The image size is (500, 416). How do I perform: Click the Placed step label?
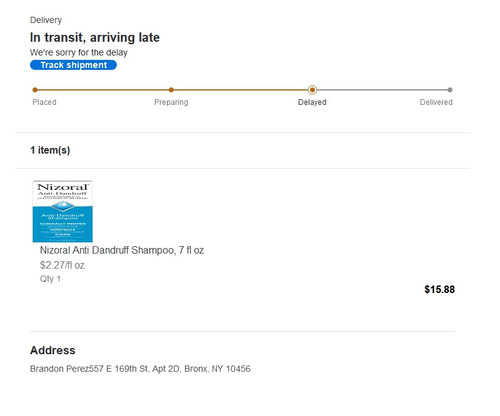coord(44,102)
